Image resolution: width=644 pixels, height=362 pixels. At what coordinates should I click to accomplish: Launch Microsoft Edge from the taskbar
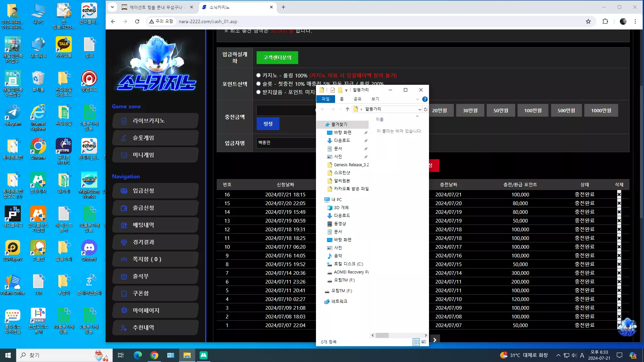(x=138, y=355)
